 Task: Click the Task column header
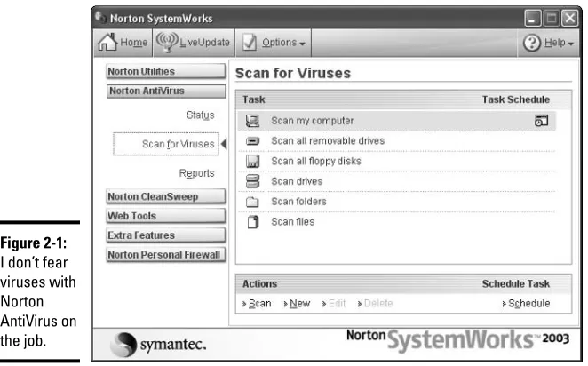pyautogui.click(x=254, y=99)
